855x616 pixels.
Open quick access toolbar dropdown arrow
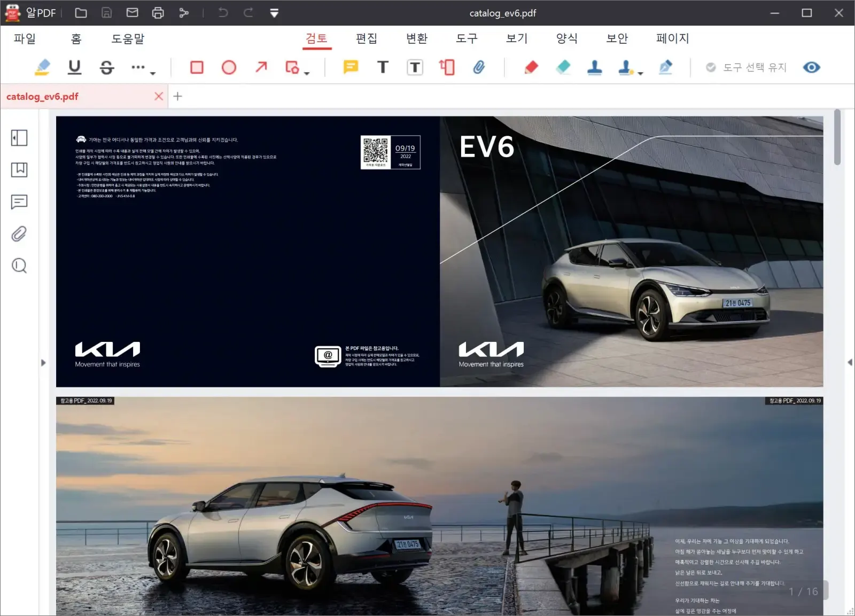(x=274, y=13)
